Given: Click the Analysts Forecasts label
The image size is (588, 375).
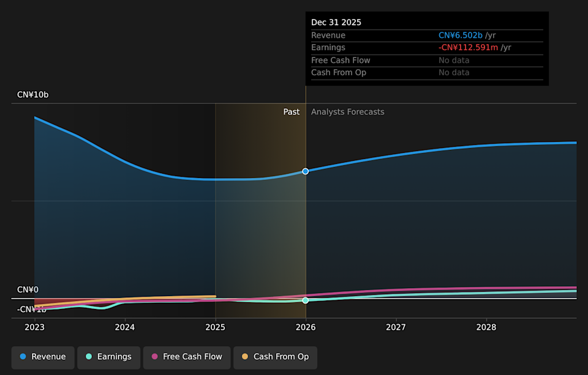Looking at the screenshot, I should click(x=347, y=112).
